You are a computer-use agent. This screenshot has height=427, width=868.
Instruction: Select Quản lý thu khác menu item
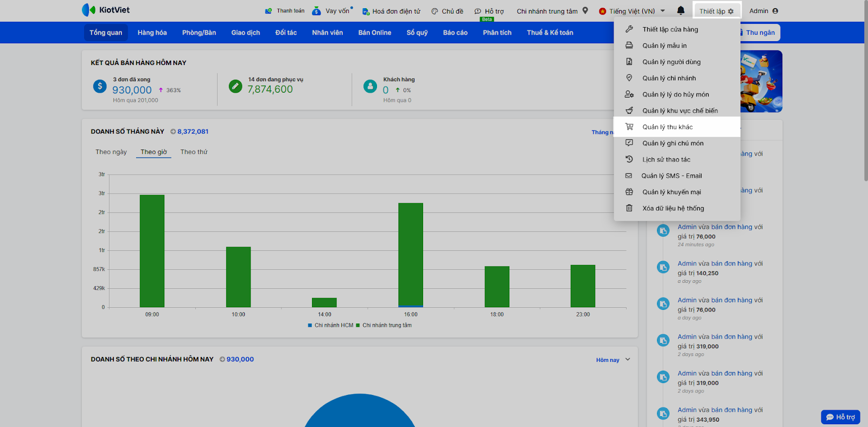coord(667,127)
